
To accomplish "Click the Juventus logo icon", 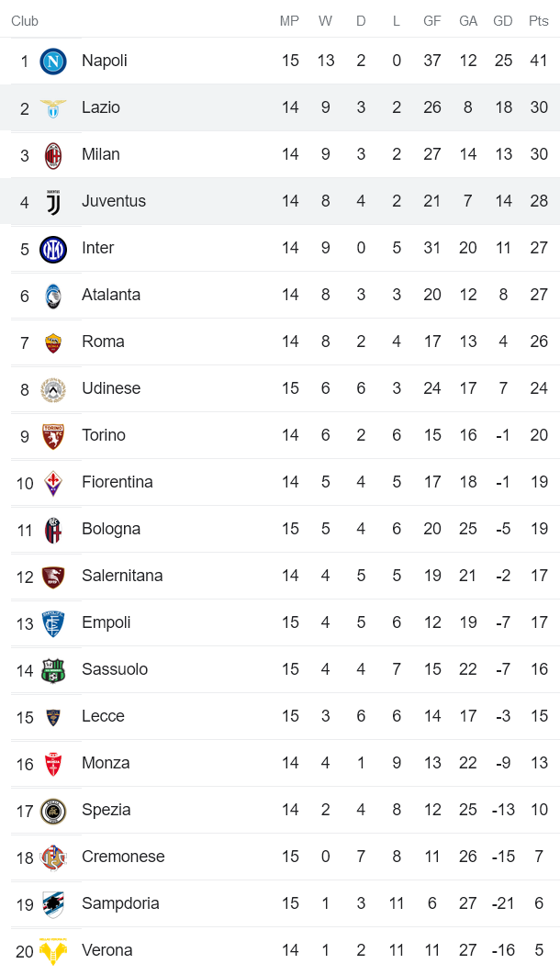I will coord(53,202).
